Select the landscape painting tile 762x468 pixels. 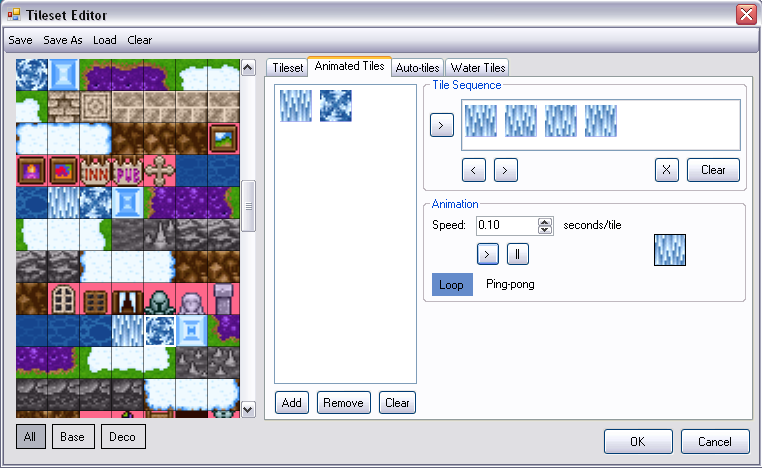(224, 139)
